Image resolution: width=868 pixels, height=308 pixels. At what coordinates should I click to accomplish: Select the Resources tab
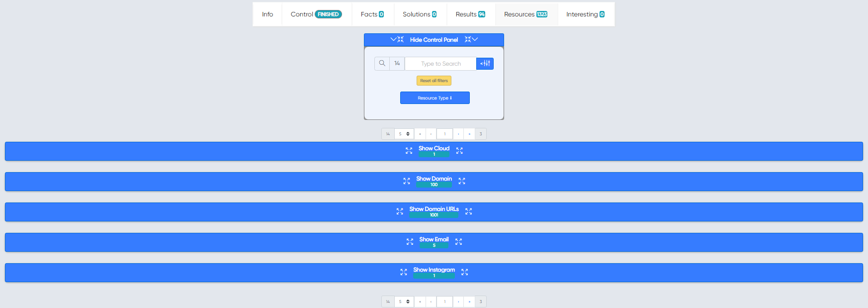click(526, 14)
